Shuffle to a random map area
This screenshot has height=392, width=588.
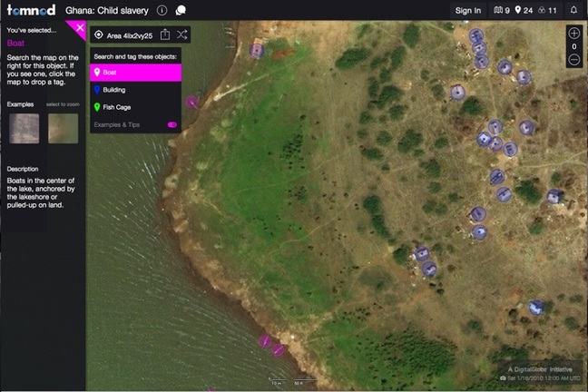[x=182, y=34]
